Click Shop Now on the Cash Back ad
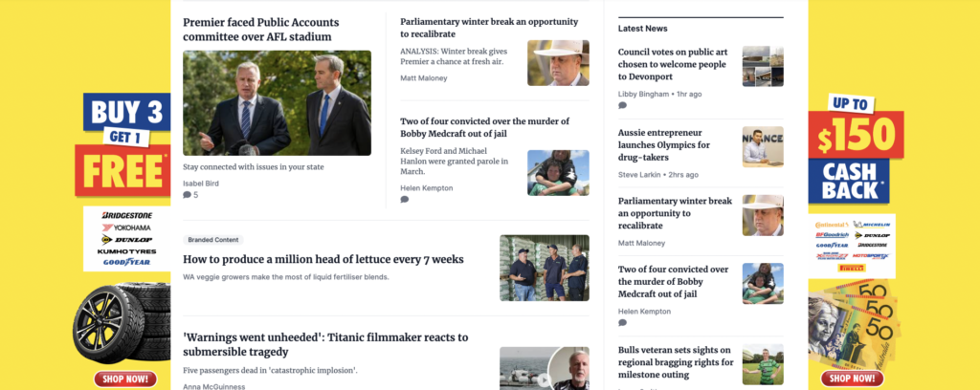 pyautogui.click(x=852, y=379)
